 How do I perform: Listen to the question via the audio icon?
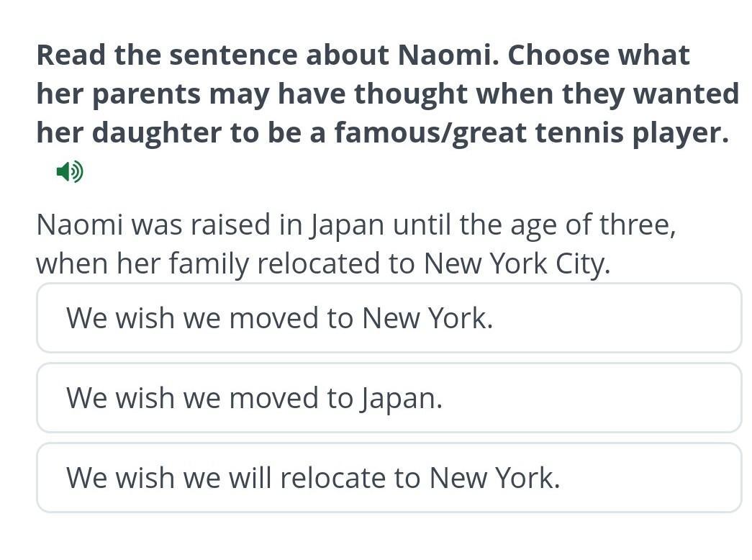coord(70,171)
